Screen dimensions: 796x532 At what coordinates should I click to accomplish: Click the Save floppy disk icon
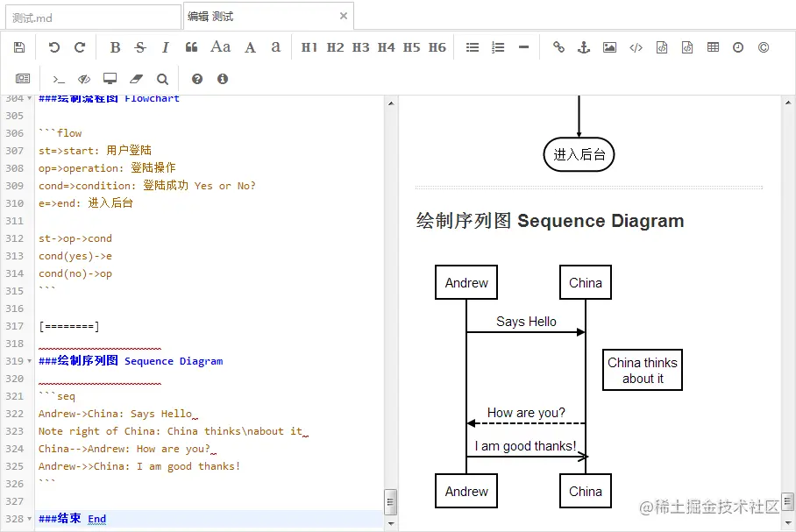click(x=19, y=47)
